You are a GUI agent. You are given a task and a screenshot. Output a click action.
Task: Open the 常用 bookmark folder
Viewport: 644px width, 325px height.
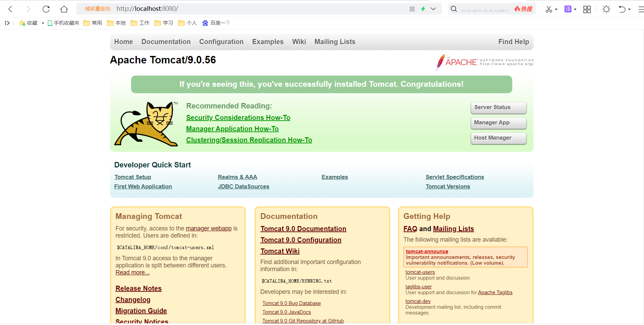pyautogui.click(x=93, y=23)
